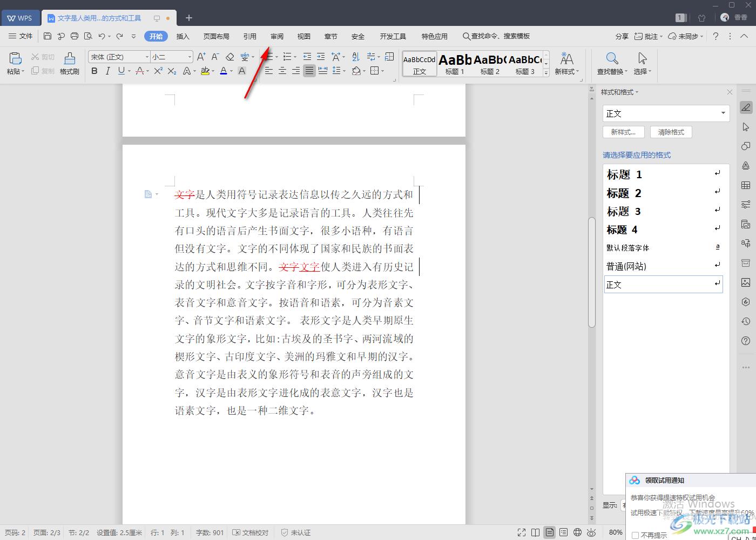Clear formatting with the eraser icon

click(x=230, y=57)
